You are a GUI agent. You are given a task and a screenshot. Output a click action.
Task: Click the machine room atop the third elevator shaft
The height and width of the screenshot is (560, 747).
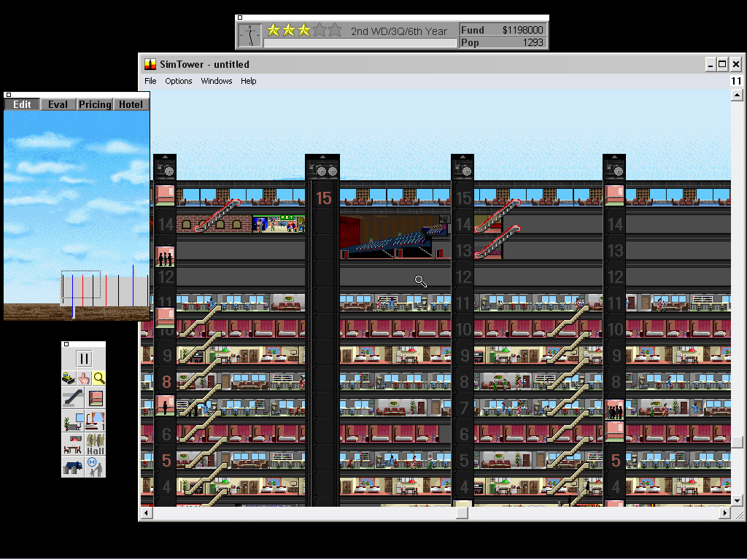[462, 167]
